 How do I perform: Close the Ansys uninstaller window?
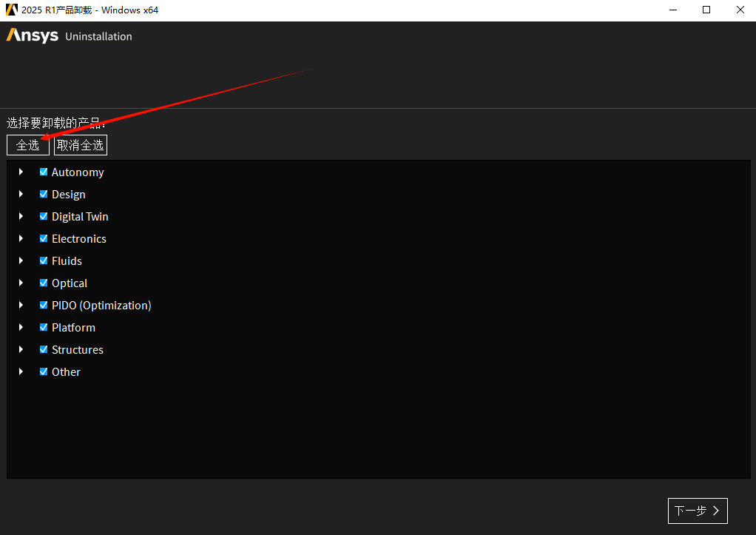[x=739, y=10]
